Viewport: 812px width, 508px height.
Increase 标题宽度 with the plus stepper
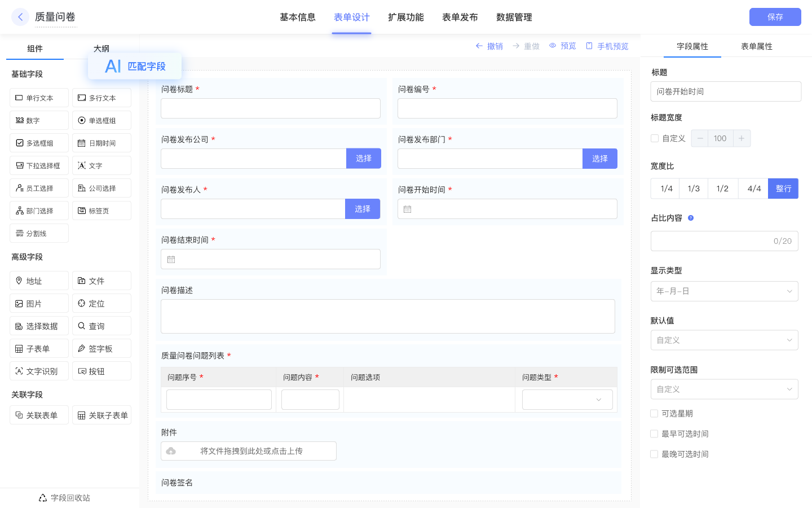(x=740, y=138)
